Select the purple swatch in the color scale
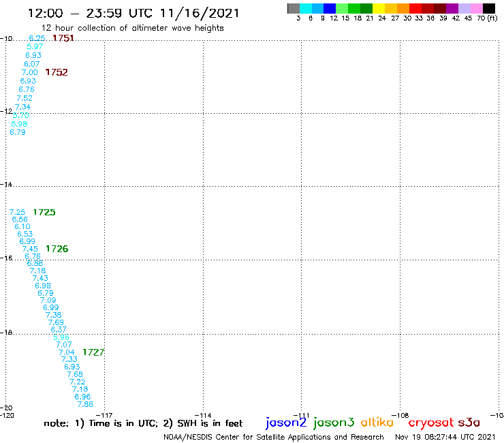 point(452,8)
